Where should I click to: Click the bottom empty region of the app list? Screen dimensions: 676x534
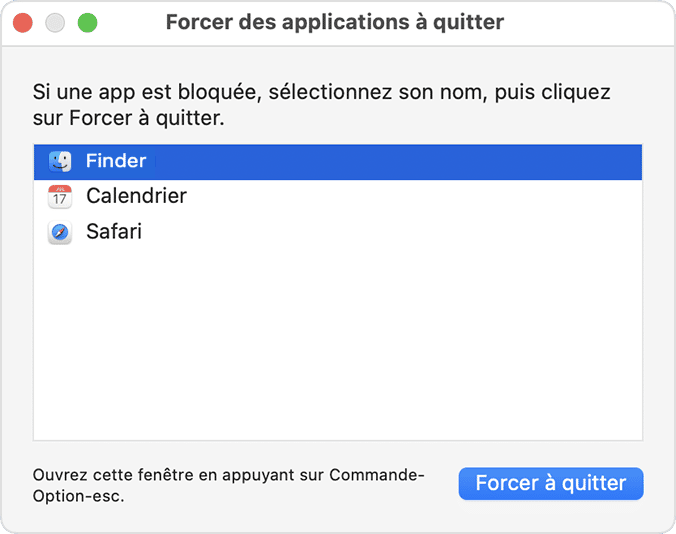(x=338, y=410)
